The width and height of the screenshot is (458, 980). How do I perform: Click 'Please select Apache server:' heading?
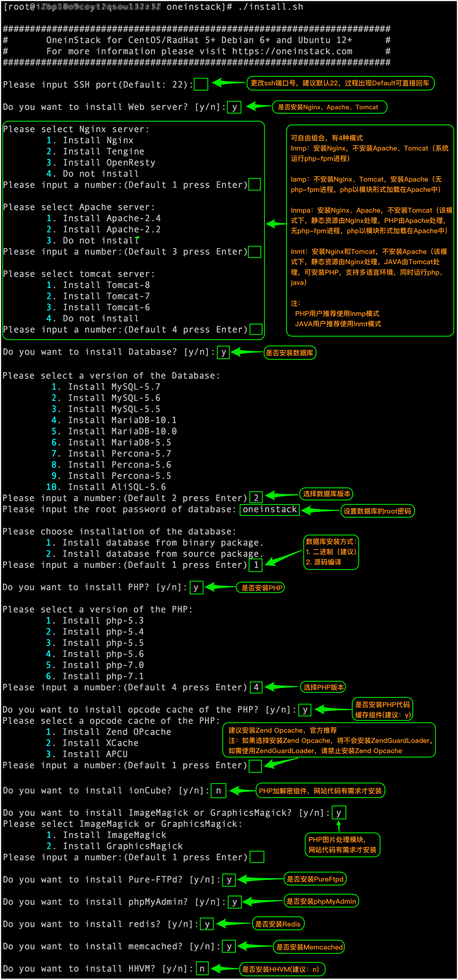click(79, 207)
